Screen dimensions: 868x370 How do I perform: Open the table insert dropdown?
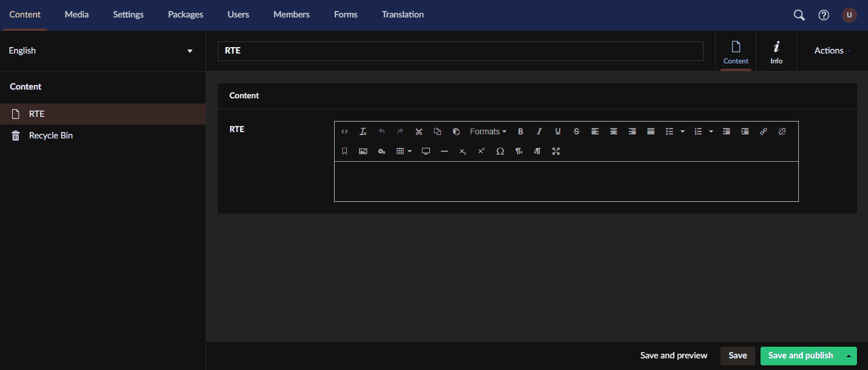point(403,151)
